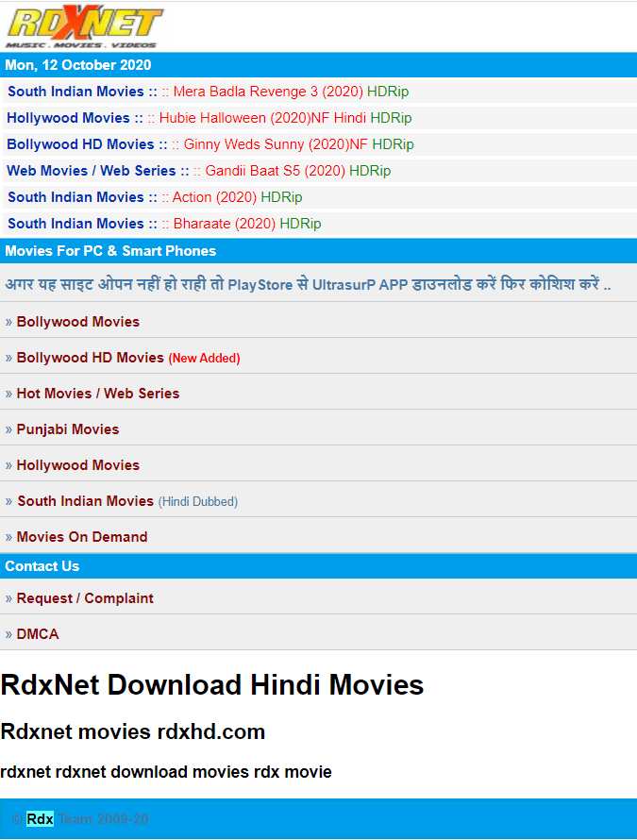Go to Bollywood HD Movies (New Added) entry
Screen dimensions: 637x840
pos(128,358)
